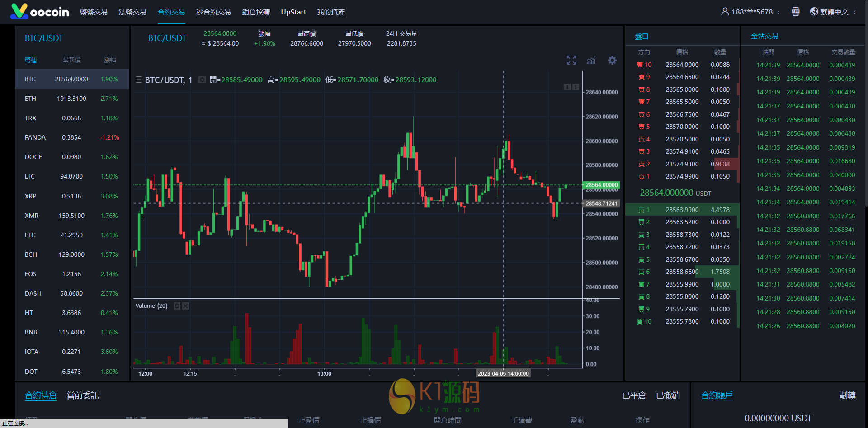Viewport: 868px width, 428px height.
Task: Select HT in the market list
Action: 72,313
